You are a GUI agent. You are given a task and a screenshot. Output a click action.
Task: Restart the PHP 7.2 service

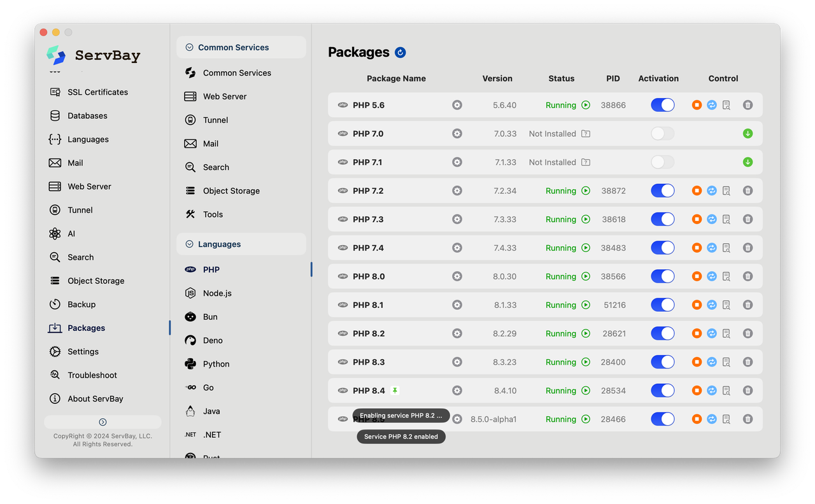pyautogui.click(x=712, y=191)
